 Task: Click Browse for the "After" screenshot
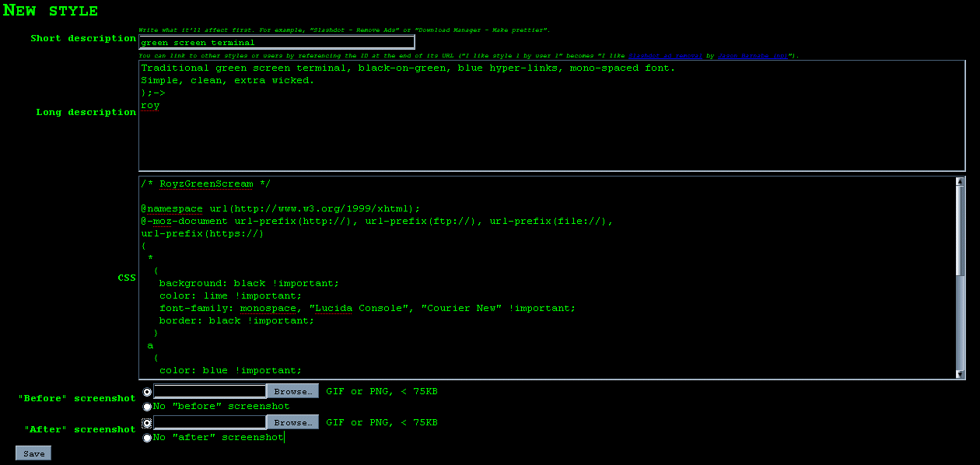pos(292,422)
